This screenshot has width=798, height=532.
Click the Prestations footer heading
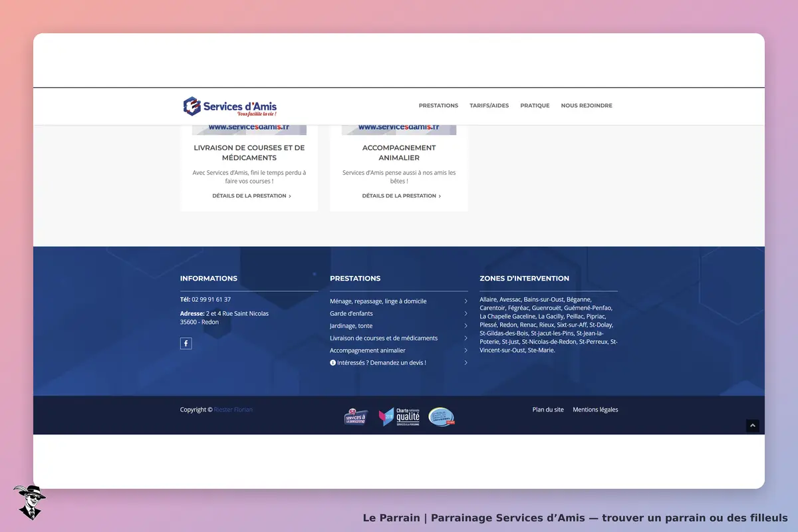click(355, 279)
